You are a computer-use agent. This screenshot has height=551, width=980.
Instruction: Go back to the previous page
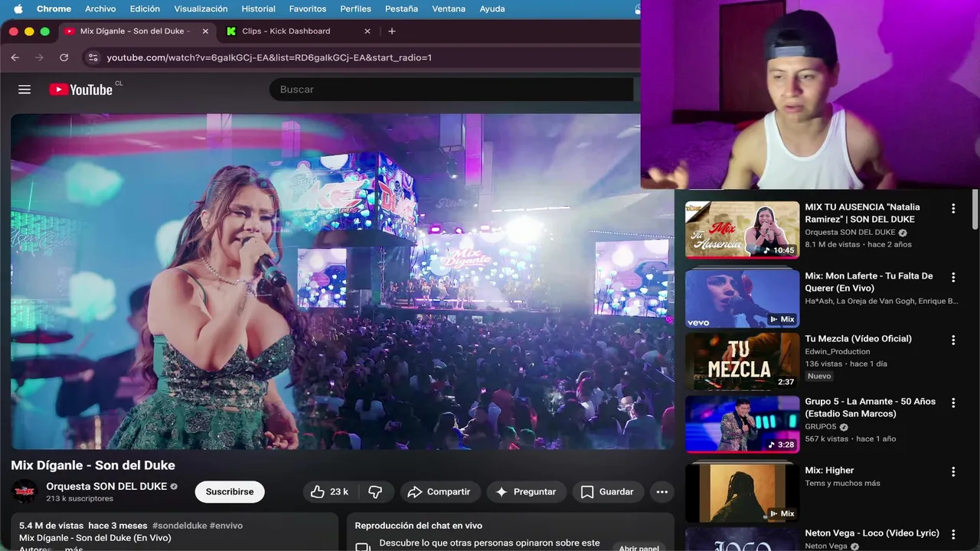[x=15, y=57]
